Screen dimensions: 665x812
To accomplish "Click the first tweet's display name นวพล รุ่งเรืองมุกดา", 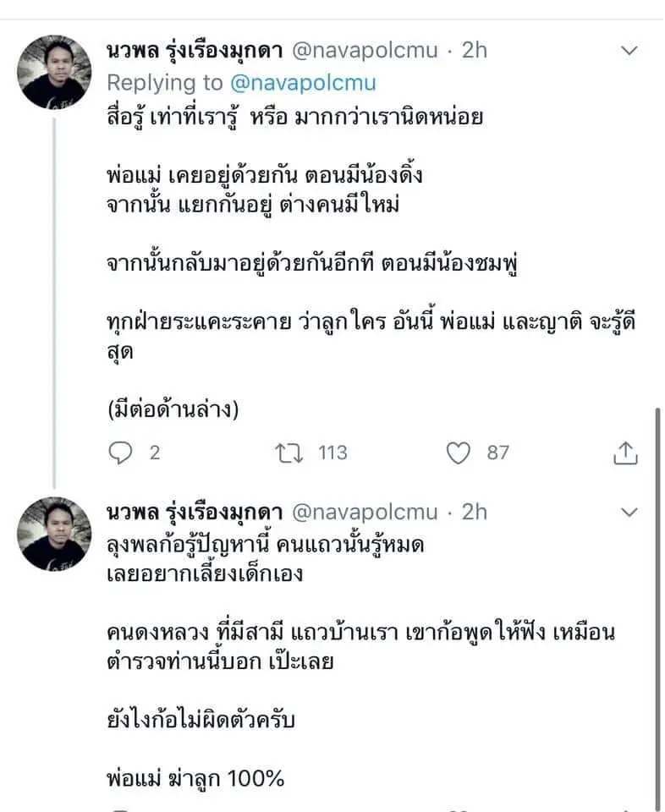I will (195, 51).
